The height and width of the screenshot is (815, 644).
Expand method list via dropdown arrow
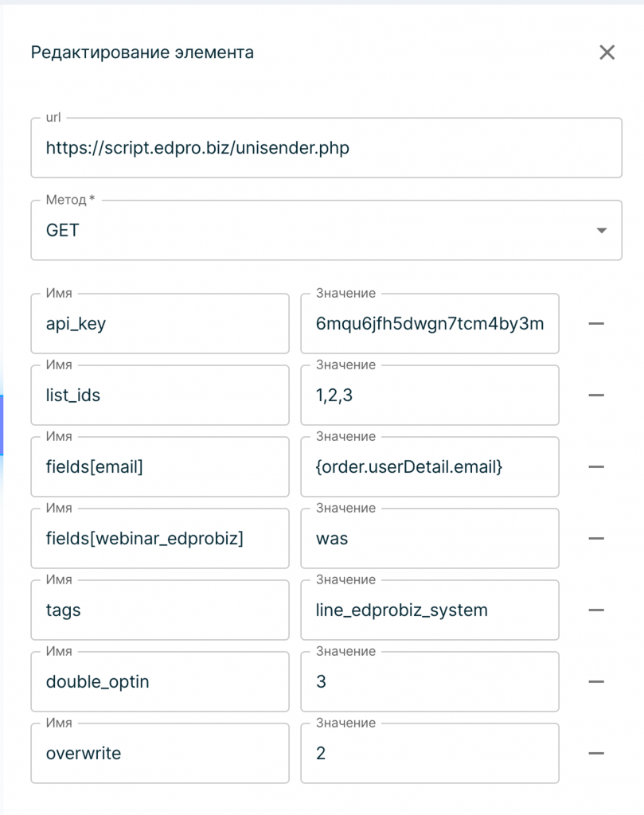pos(601,230)
